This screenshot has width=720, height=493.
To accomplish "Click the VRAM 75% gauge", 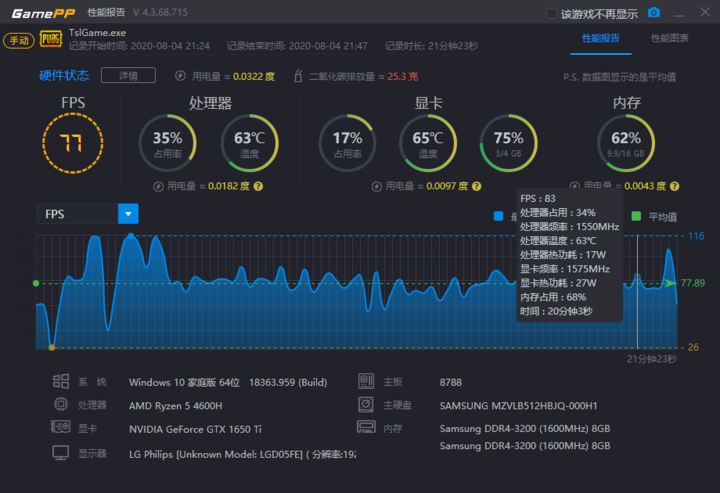I will click(x=508, y=143).
